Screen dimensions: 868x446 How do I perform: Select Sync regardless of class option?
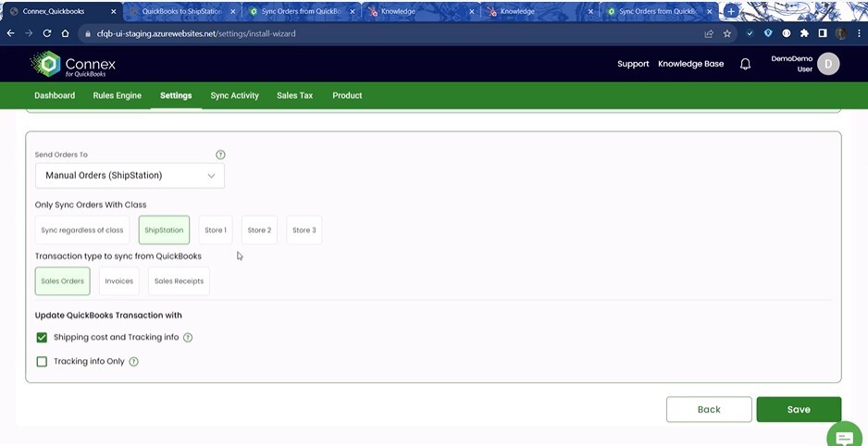coord(82,230)
